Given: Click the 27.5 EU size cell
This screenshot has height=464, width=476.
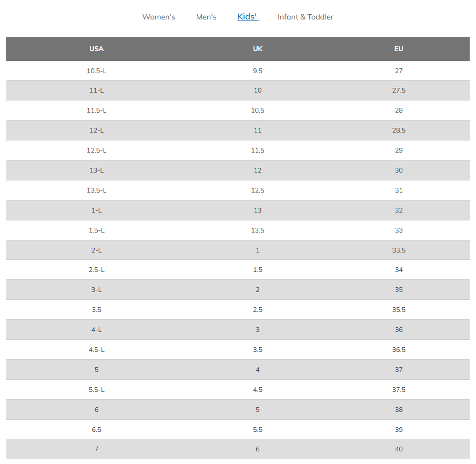Looking at the screenshot, I should (399, 90).
